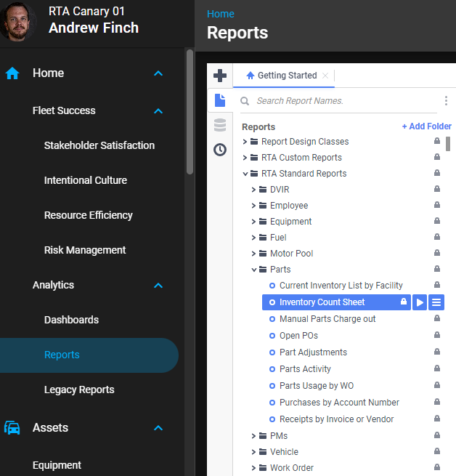Click the Add Folder link

click(426, 126)
